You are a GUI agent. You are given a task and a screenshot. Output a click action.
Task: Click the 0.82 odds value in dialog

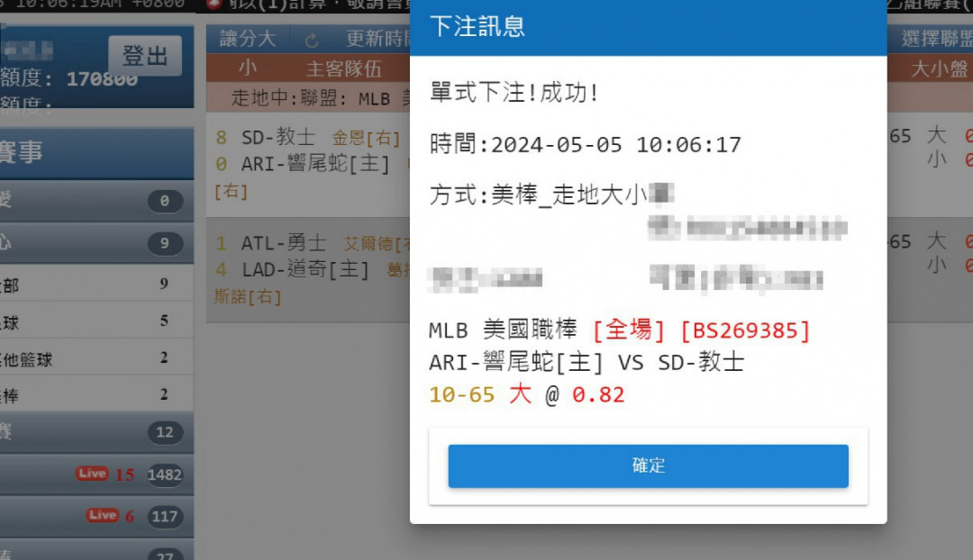(x=598, y=394)
